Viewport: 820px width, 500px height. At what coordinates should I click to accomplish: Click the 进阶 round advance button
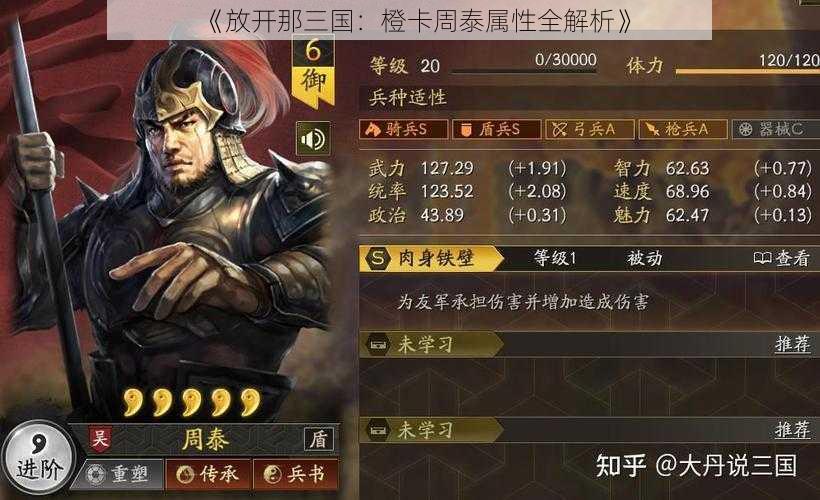tap(38, 458)
